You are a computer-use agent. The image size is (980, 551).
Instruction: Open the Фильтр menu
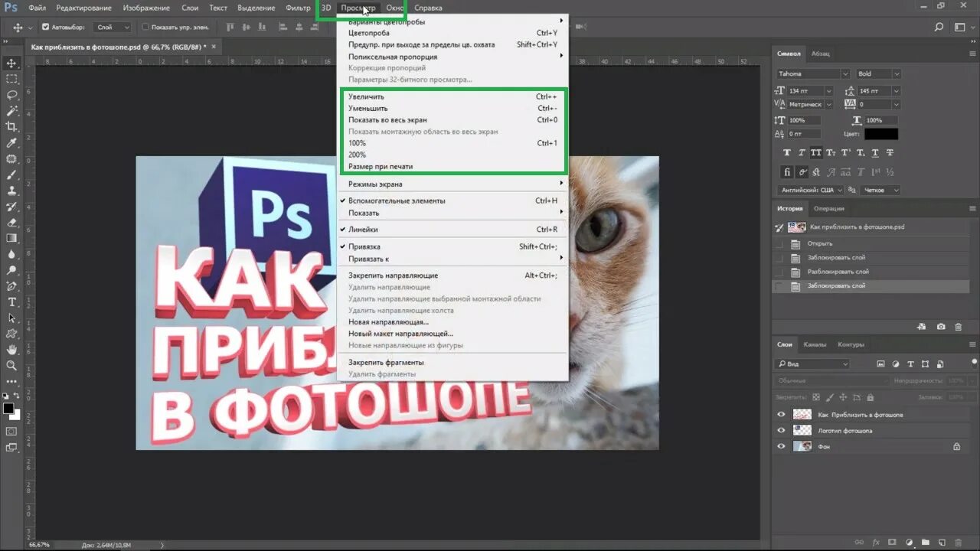pos(298,8)
